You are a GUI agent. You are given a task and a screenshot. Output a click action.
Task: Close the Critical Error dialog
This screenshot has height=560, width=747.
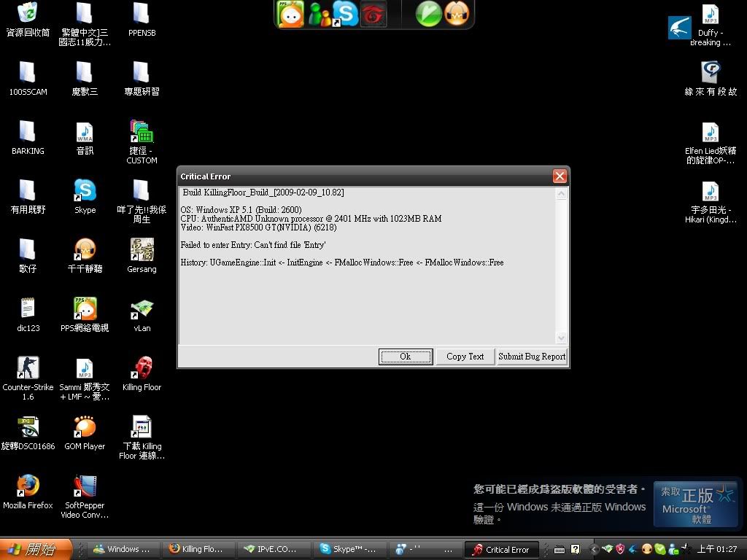560,176
